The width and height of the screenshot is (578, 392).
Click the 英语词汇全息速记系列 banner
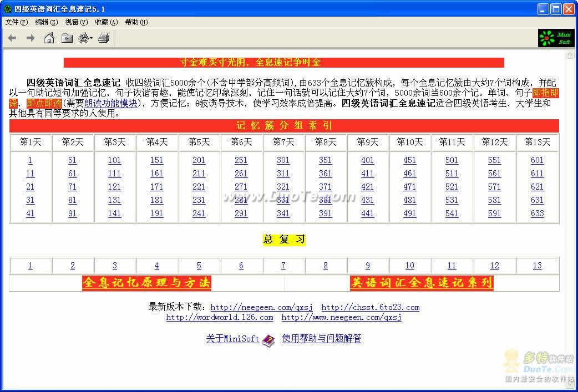[x=422, y=283]
